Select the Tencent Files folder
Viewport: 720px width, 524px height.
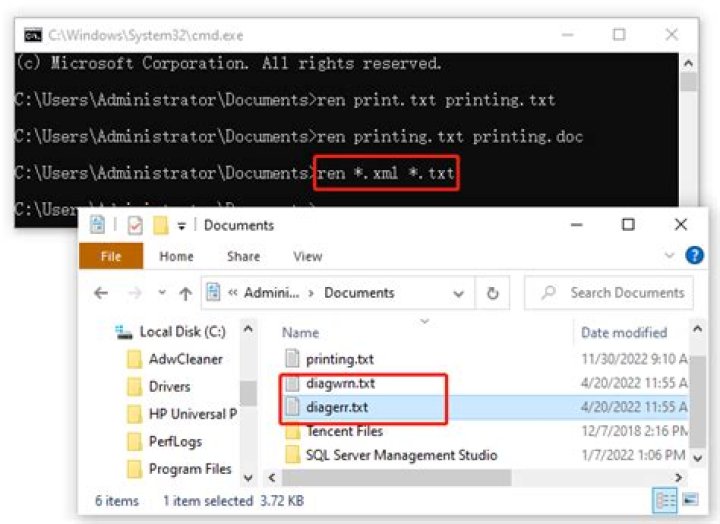(x=344, y=431)
